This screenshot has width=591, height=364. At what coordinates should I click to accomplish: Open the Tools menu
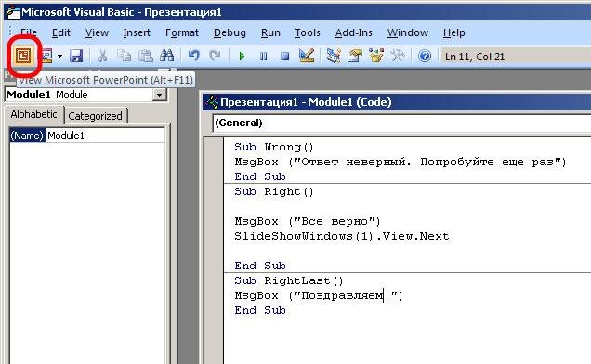pyautogui.click(x=308, y=32)
